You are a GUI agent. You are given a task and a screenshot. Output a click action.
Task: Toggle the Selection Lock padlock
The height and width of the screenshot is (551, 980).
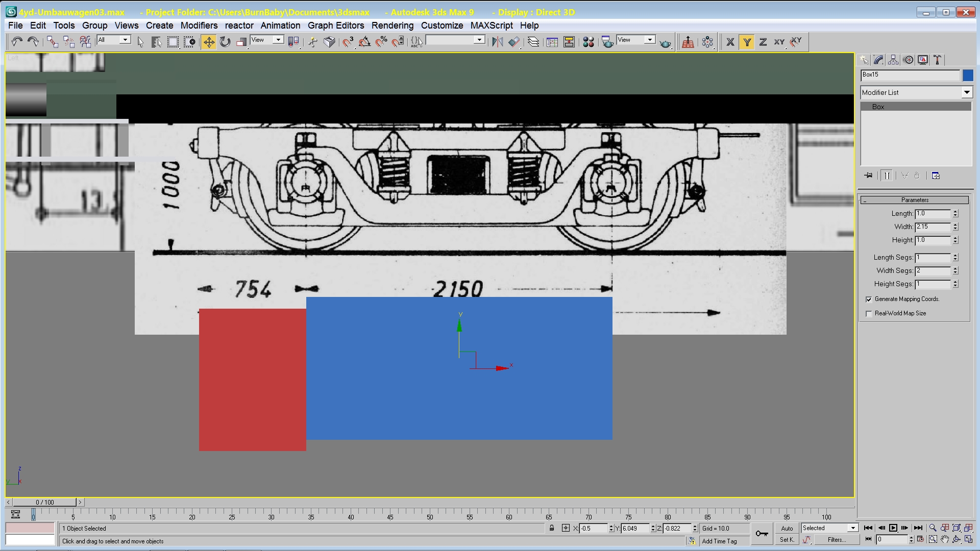click(552, 528)
